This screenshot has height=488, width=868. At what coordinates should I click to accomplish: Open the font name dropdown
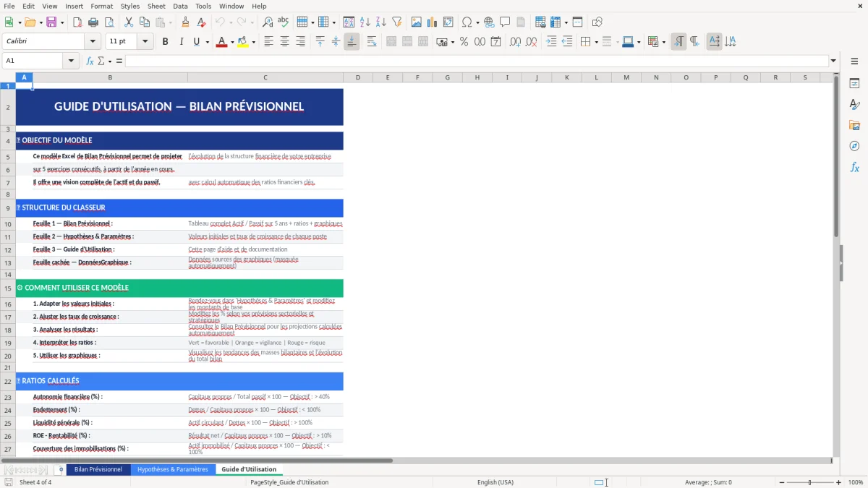click(x=92, y=41)
